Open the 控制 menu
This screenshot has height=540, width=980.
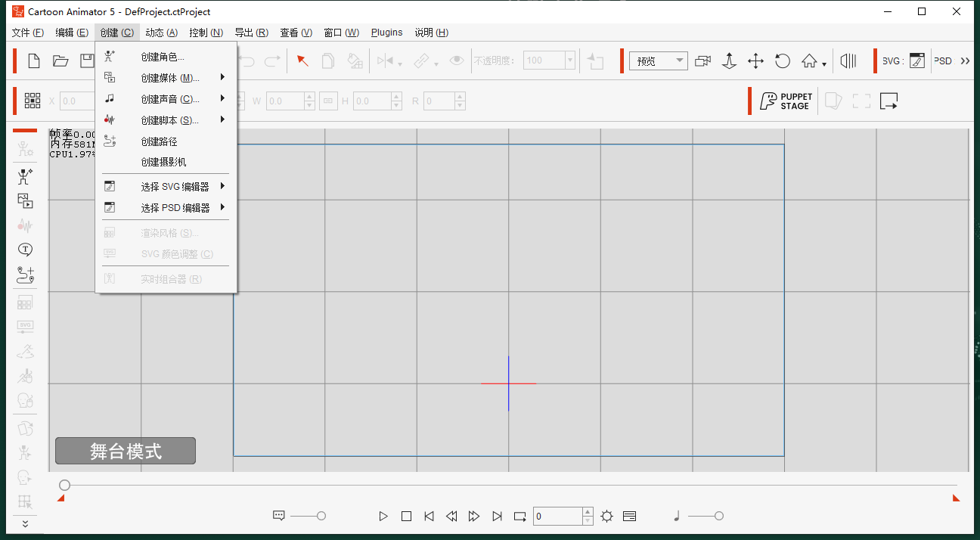(206, 33)
